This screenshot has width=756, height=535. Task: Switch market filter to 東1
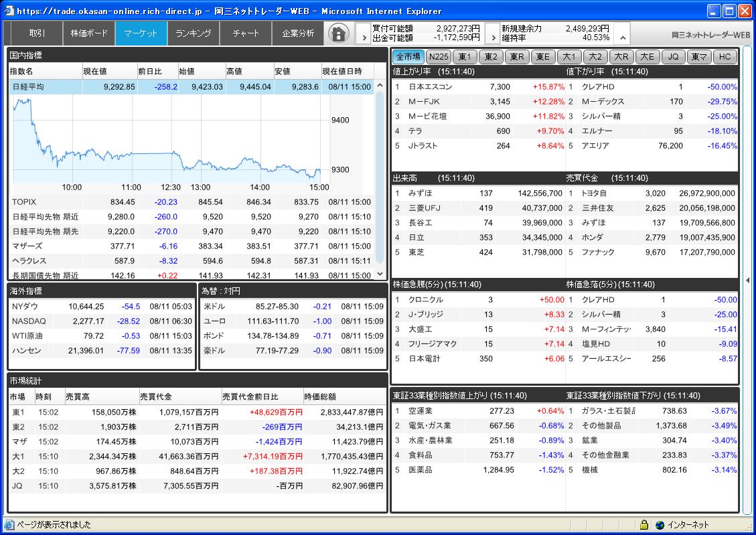point(465,57)
